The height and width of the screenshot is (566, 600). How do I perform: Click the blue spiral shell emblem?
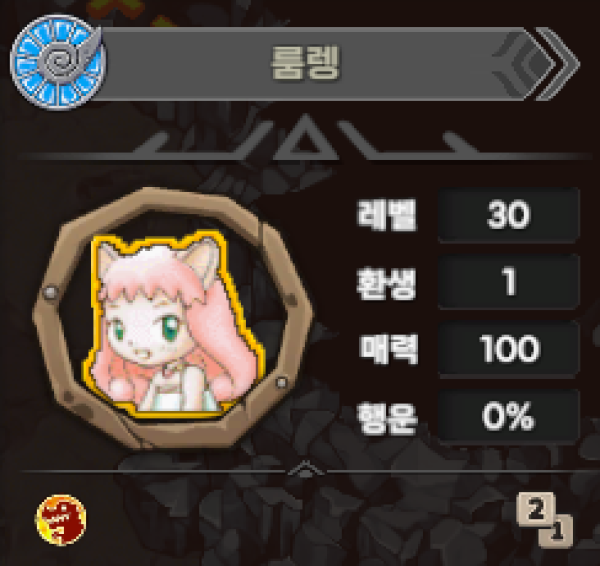(57, 62)
